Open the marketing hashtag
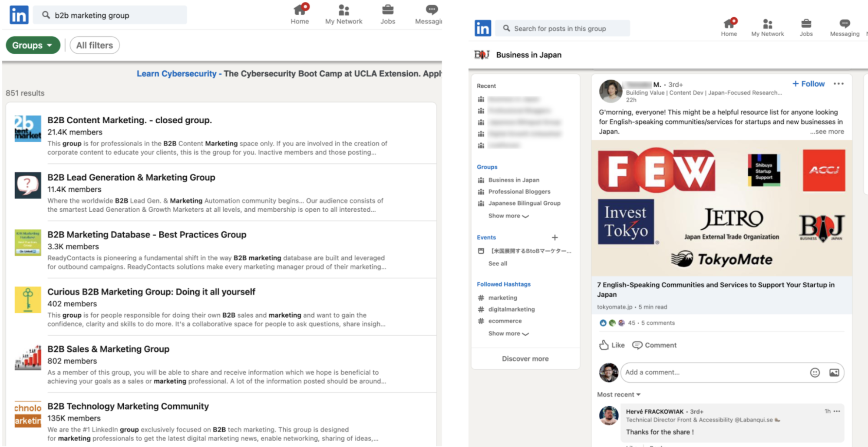This screenshot has height=447, width=868. [502, 298]
